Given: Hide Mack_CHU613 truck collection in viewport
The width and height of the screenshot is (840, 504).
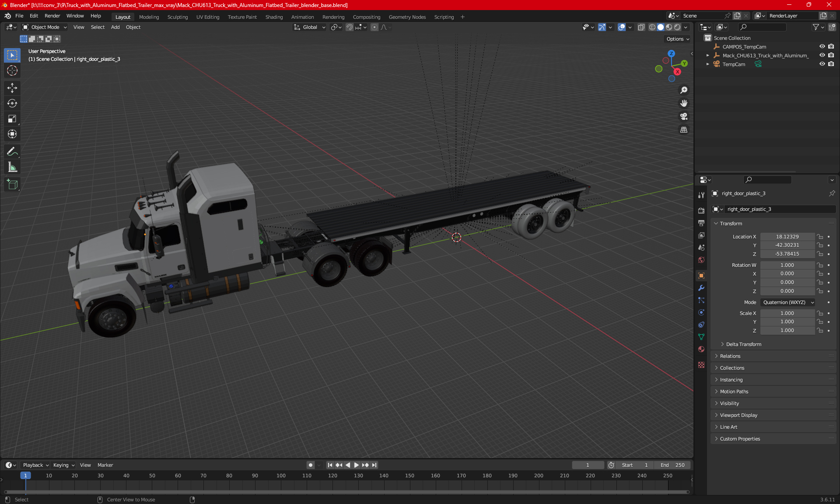Looking at the screenshot, I should (822, 55).
